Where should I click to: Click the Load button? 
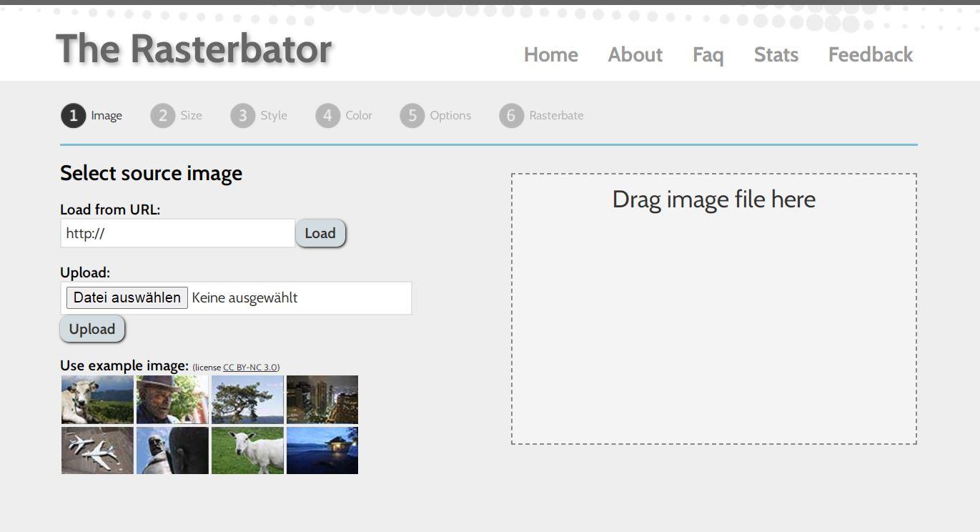320,232
